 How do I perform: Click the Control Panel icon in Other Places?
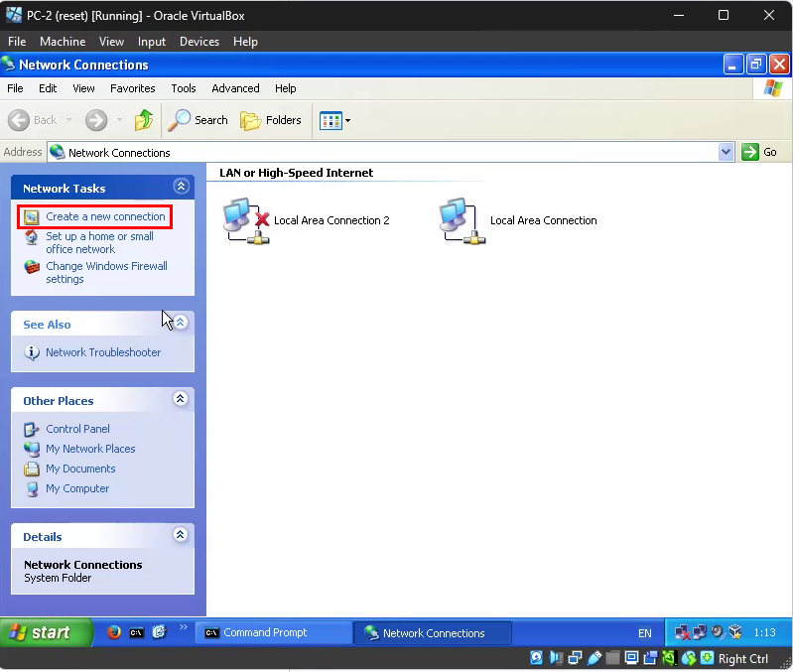click(32, 429)
